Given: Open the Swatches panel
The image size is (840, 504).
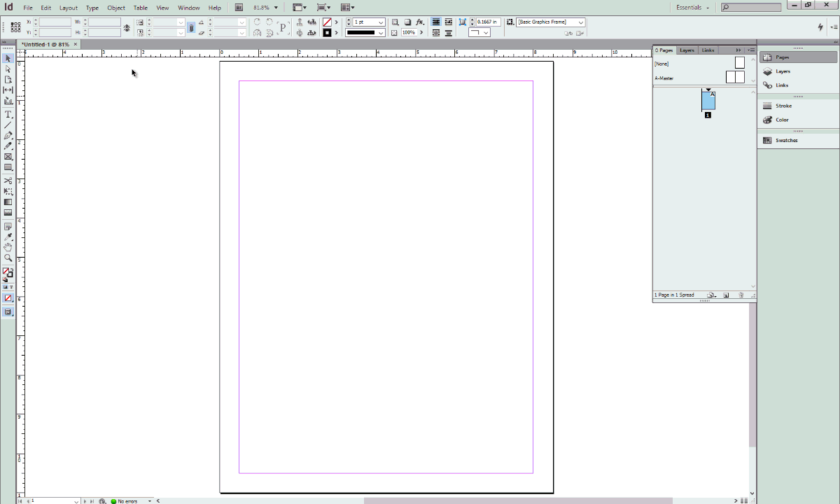Looking at the screenshot, I should 785,140.
